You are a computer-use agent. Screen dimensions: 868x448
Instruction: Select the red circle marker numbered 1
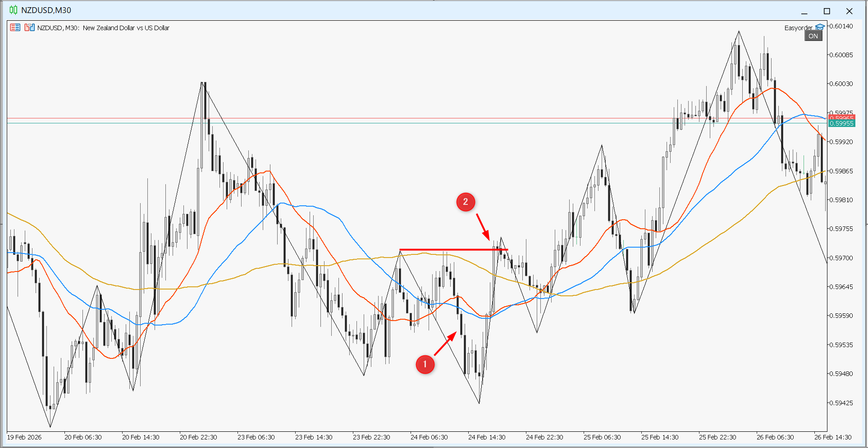click(425, 364)
